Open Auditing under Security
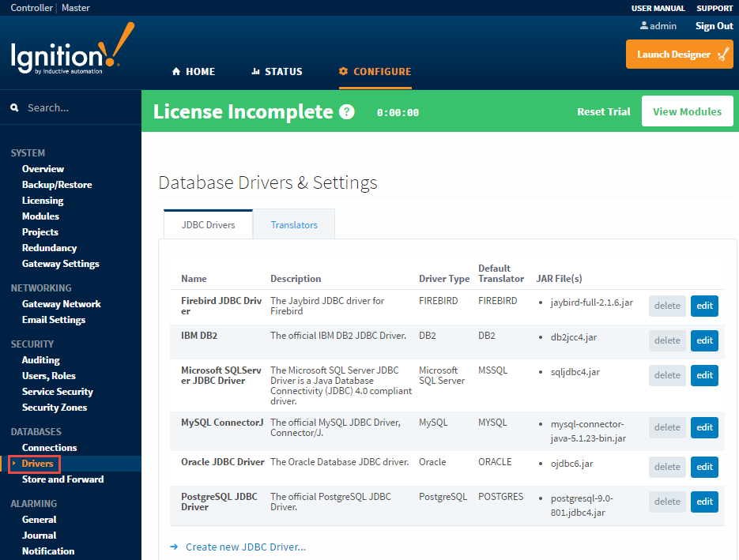The height and width of the screenshot is (560, 739). coord(41,360)
